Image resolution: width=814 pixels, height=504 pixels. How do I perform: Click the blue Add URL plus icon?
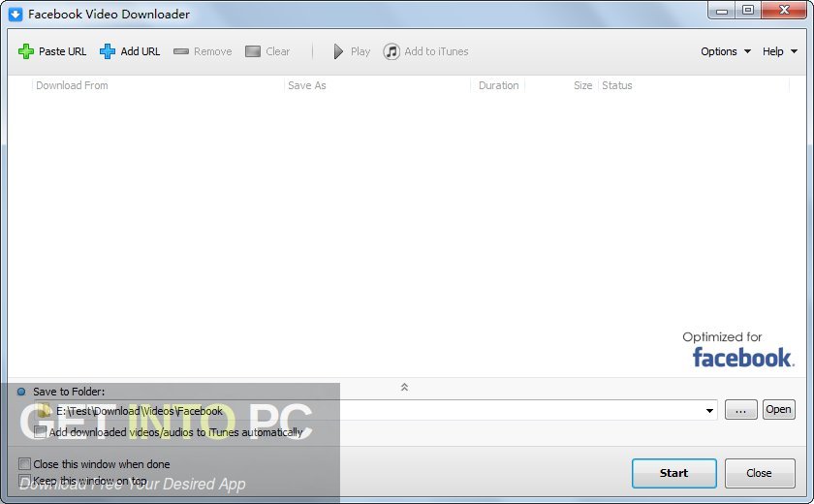click(108, 51)
